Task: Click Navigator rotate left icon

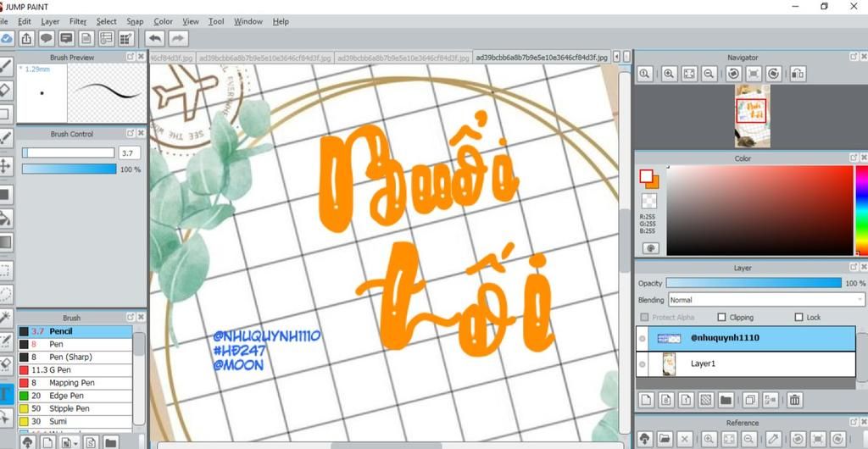Action: [733, 74]
